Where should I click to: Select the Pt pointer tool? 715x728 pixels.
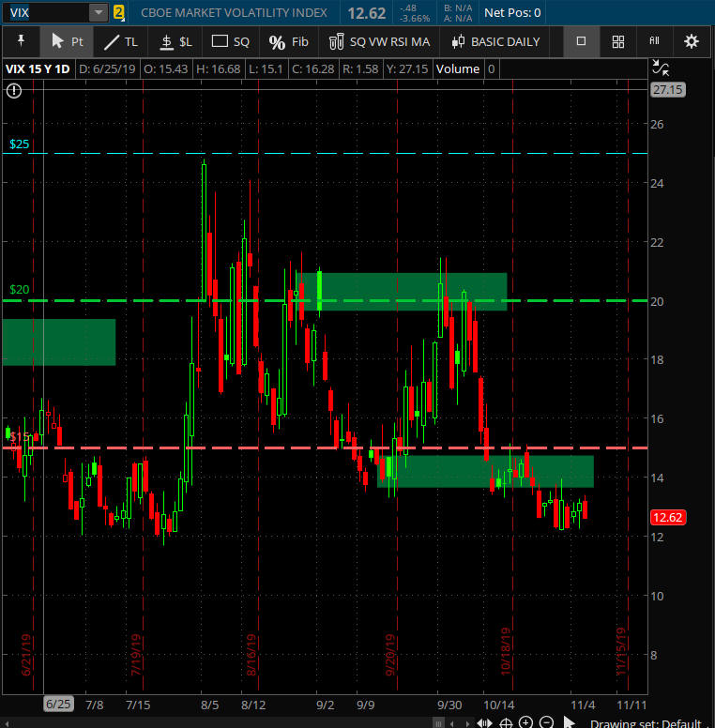[x=68, y=41]
